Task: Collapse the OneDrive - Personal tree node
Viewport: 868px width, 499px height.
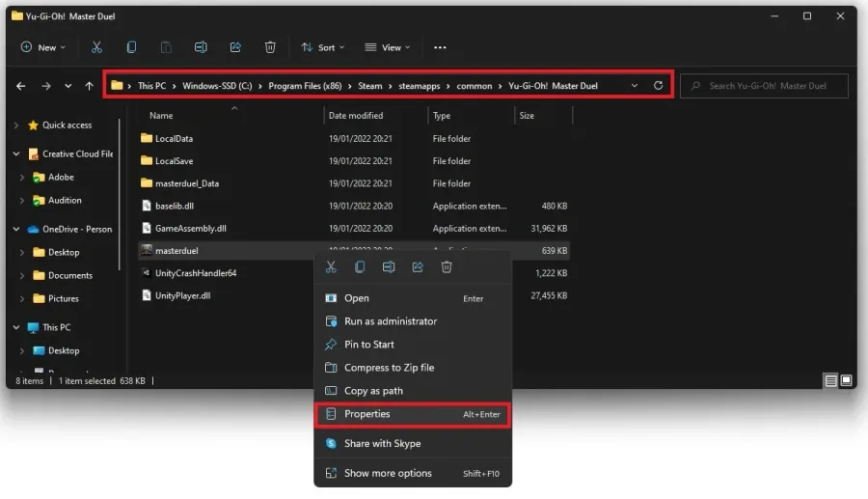Action: [16, 230]
